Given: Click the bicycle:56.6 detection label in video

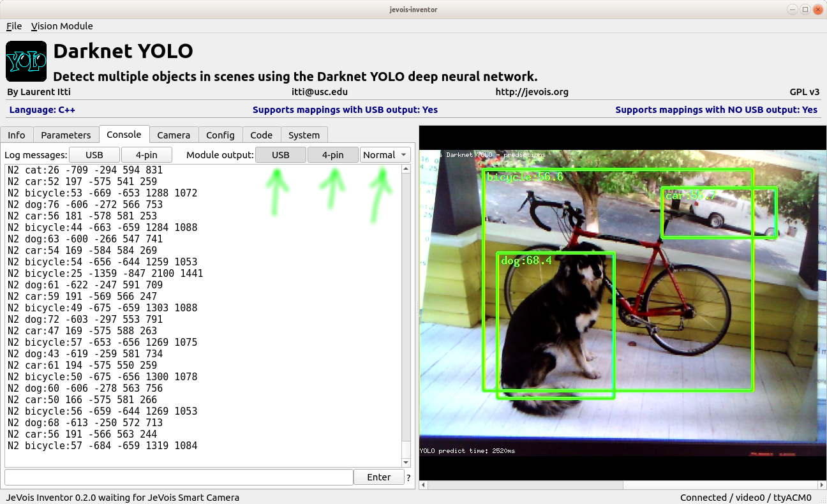Looking at the screenshot, I should point(525,177).
